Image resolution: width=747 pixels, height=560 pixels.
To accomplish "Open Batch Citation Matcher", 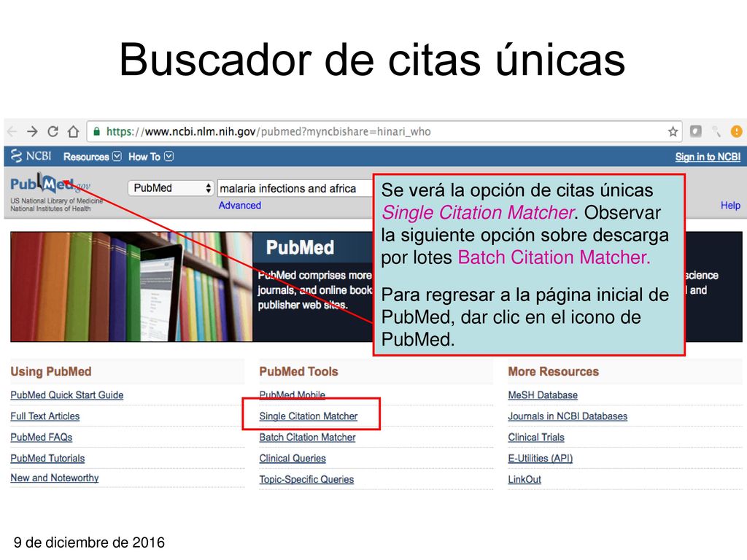I will [307, 437].
